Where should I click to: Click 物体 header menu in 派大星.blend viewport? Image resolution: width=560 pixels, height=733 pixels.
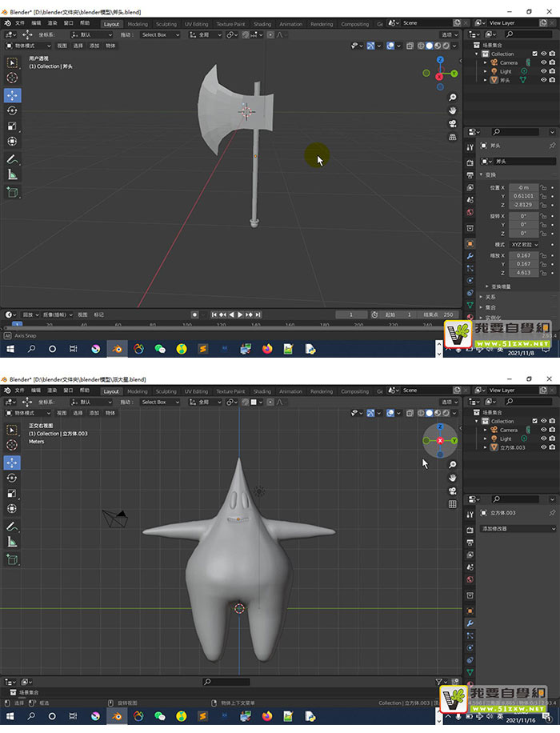tap(110, 413)
